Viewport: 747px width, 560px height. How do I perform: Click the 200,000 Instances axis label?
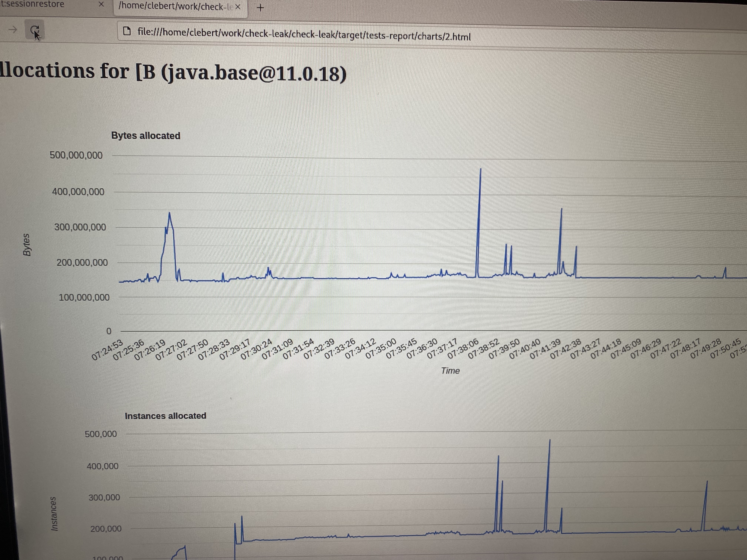pyautogui.click(x=106, y=529)
